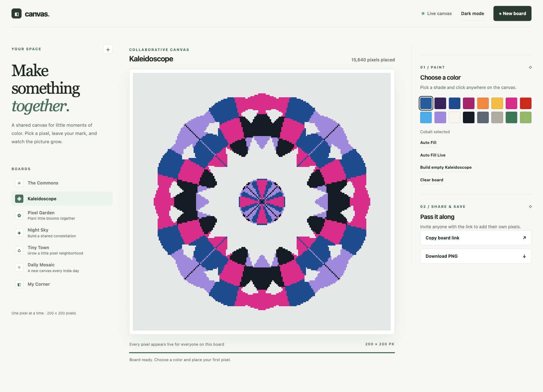Switch to the Night Sky board
Screen dimensions: 543x392
tap(62, 233)
